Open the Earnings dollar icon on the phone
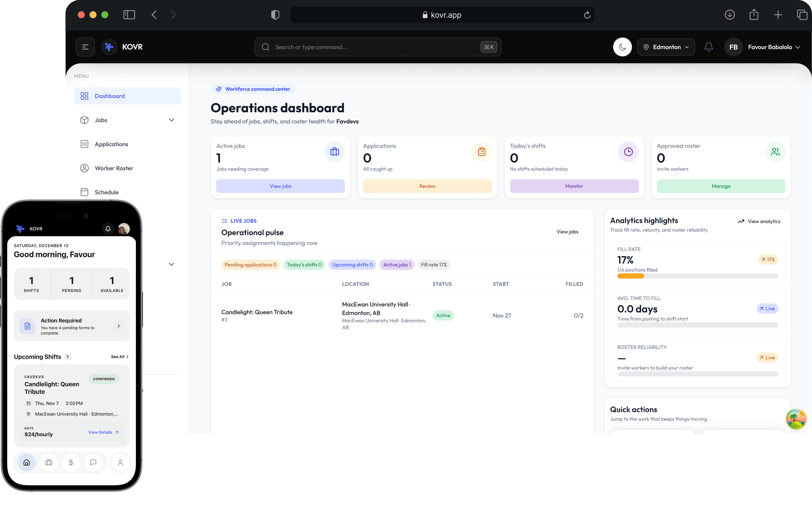Image resolution: width=812 pixels, height=514 pixels. pos(71,462)
